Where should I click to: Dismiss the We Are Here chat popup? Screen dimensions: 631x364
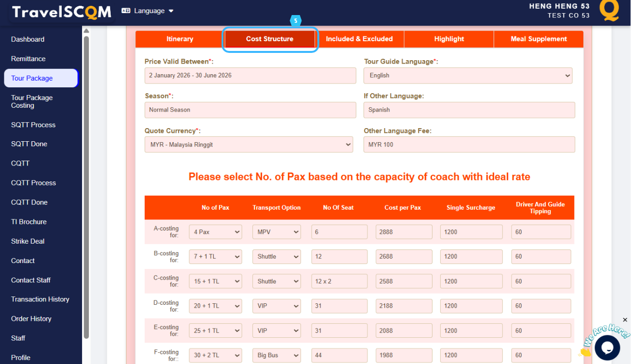(x=625, y=320)
